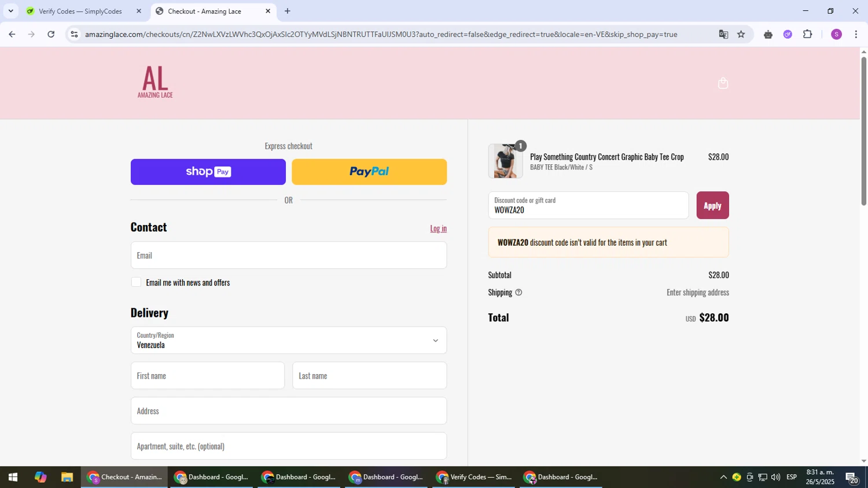Switch keyboard language ESP indicator
868x488 pixels.
click(792, 477)
